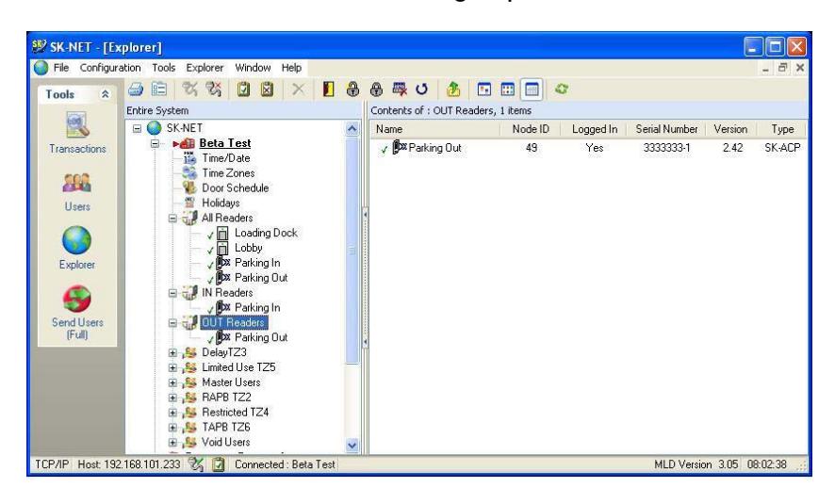Switch to large icons view button
The image size is (835, 504).
484,89
